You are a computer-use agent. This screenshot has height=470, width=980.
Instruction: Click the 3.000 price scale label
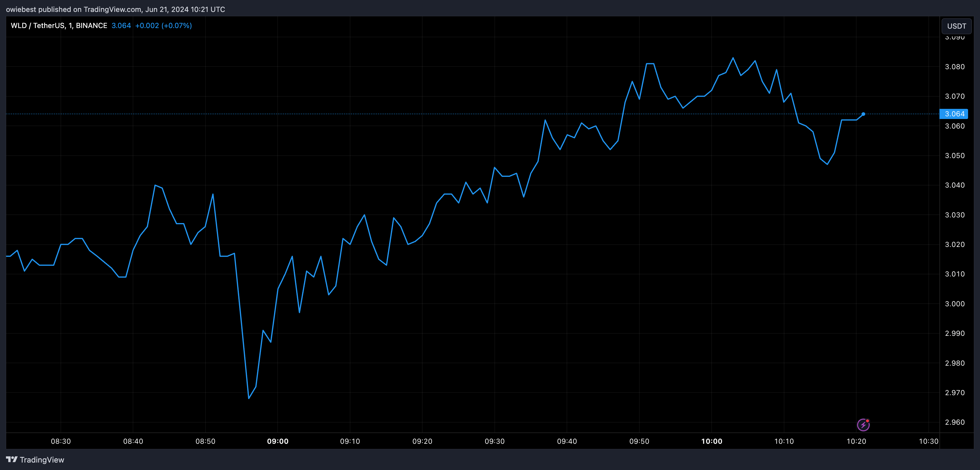(x=955, y=304)
